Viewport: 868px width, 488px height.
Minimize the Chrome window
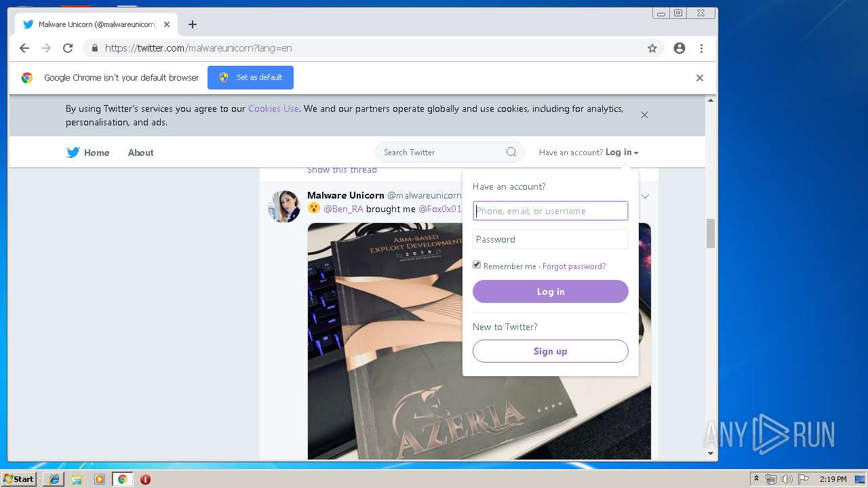click(661, 13)
